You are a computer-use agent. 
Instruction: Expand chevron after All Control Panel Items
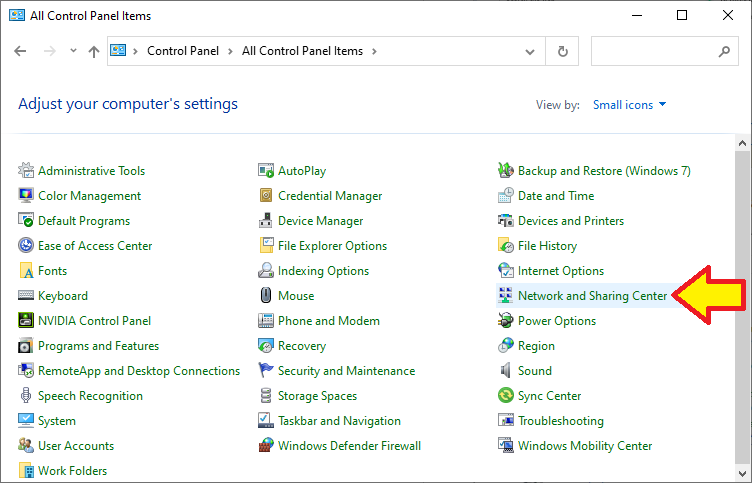click(374, 51)
